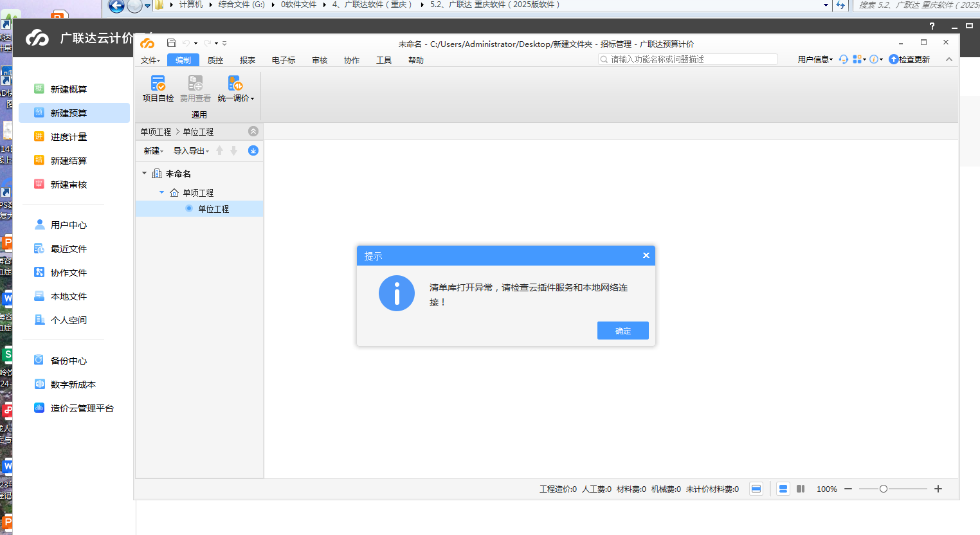Click the zoom in plus button
This screenshot has height=535, width=980.
(x=938, y=489)
